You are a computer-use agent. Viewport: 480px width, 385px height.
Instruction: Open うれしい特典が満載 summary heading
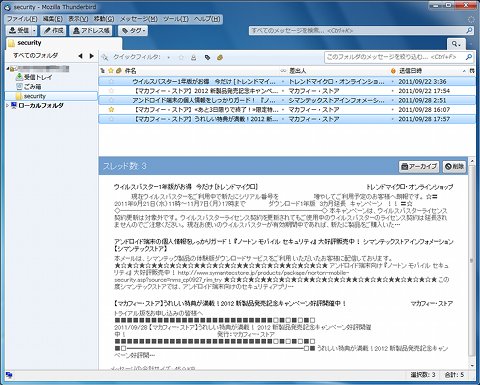(x=230, y=303)
